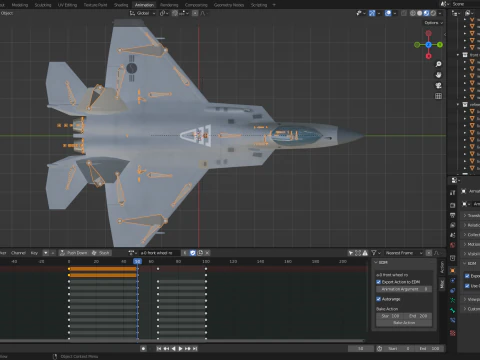Open the Nearest Frame snap dropdown
This screenshot has width=480, height=360.
click(404, 253)
